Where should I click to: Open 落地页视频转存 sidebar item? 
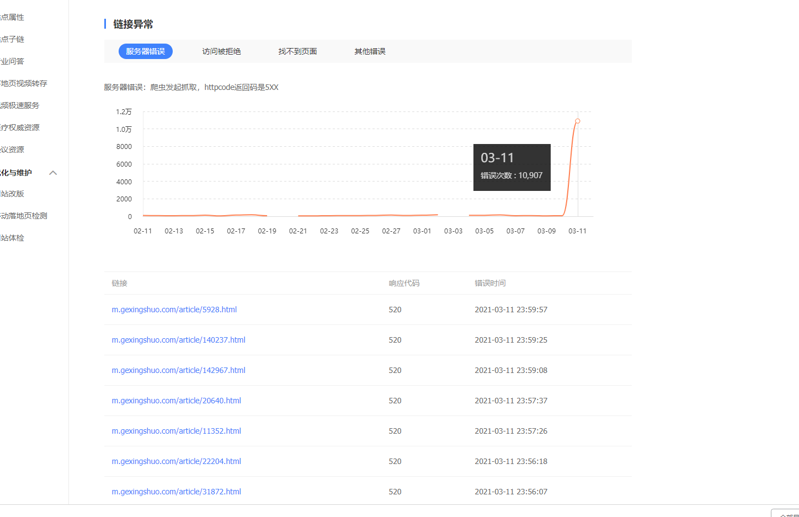click(23, 84)
